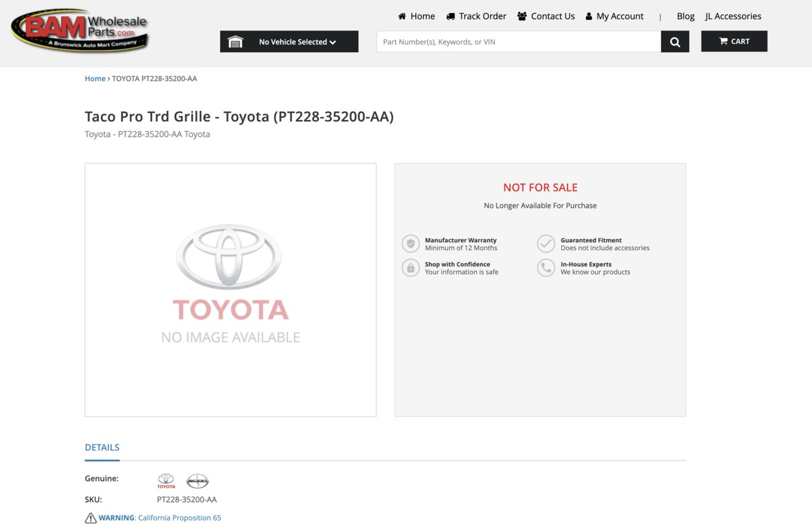Focus the part number search field
812x527 pixels.
click(x=519, y=42)
